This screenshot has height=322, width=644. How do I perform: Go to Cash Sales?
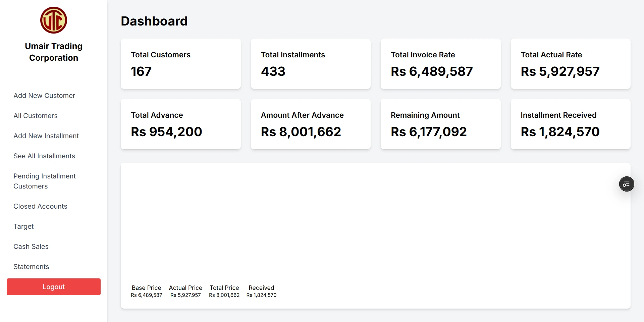click(x=31, y=247)
